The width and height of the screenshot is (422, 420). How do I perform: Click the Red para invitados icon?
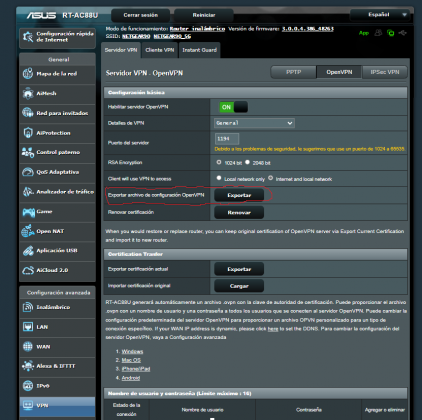point(28,113)
